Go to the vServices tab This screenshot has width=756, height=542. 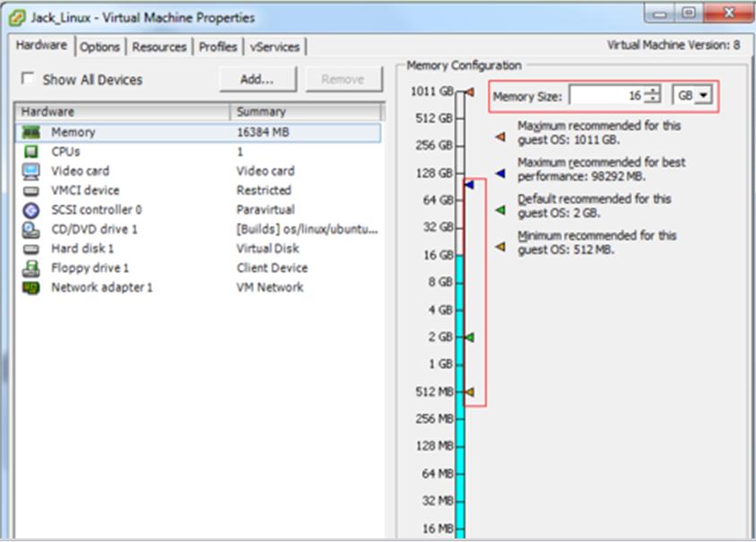[x=274, y=47]
